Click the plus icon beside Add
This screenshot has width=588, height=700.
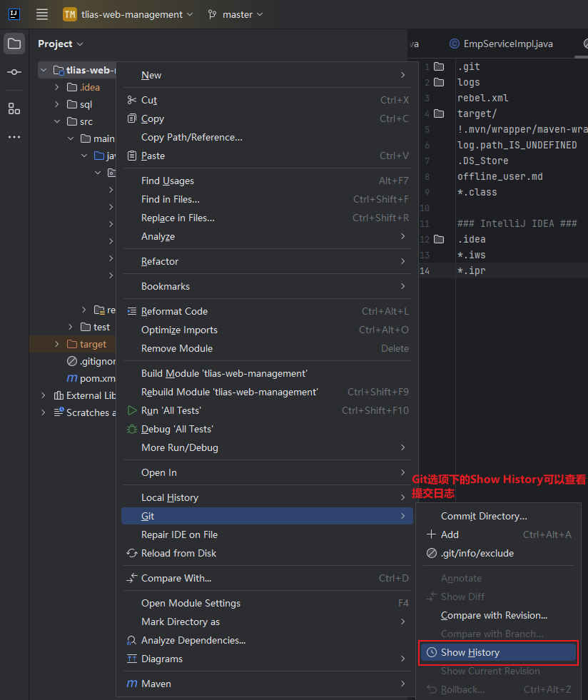pyautogui.click(x=431, y=534)
